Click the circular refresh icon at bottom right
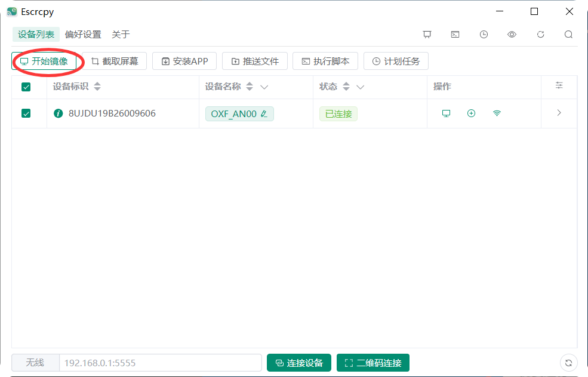This screenshot has width=588, height=377. 568,363
